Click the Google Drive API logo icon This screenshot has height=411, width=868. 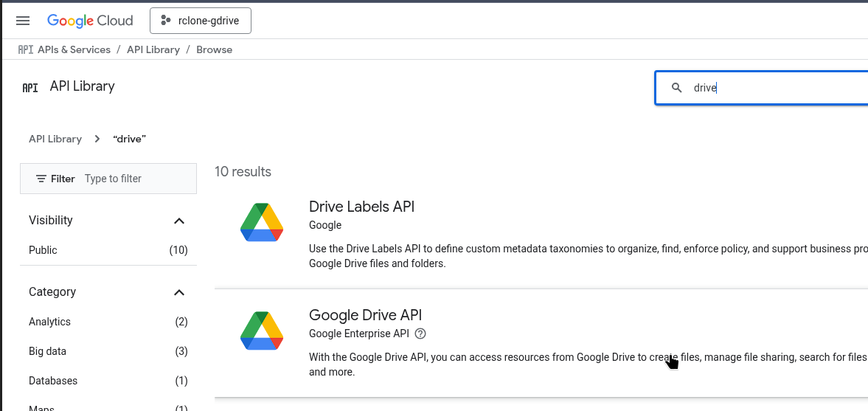[x=262, y=331]
